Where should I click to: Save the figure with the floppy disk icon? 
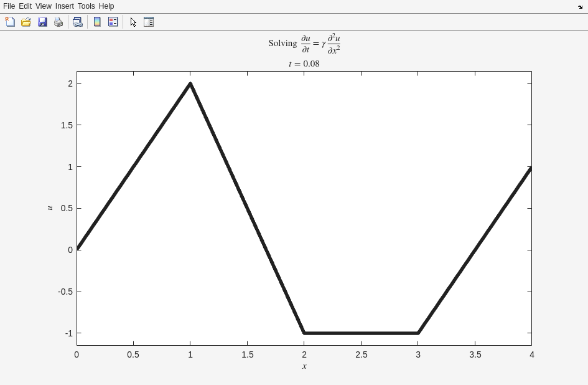click(42, 22)
